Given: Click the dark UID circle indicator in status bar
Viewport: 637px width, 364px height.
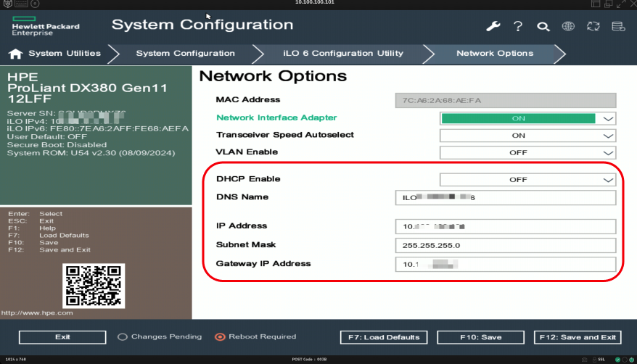Looking at the screenshot, I should [625, 360].
